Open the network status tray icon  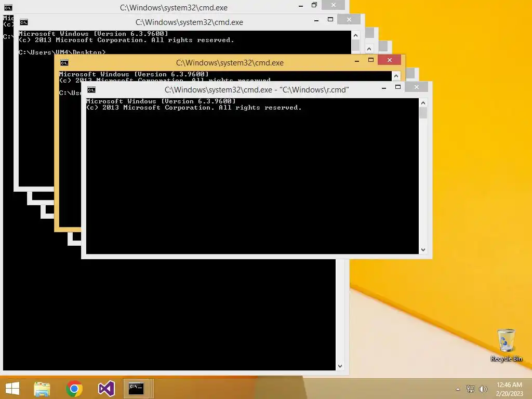point(470,389)
